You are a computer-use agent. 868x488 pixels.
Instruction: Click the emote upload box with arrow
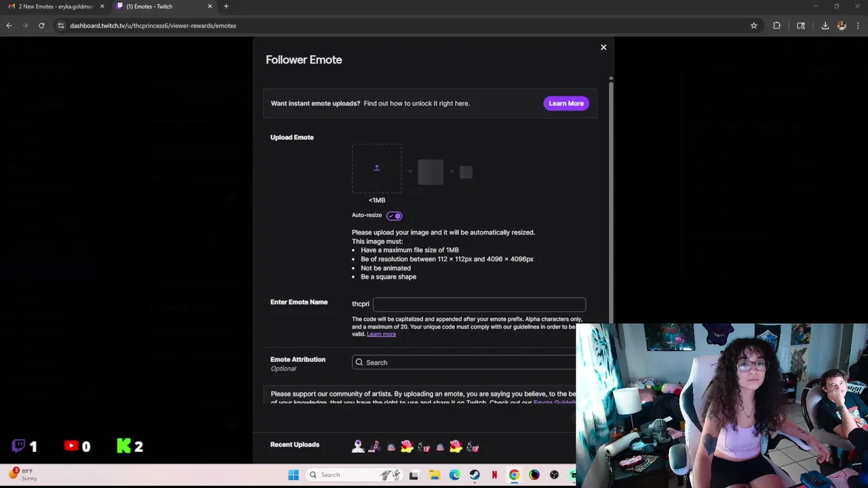click(x=376, y=168)
